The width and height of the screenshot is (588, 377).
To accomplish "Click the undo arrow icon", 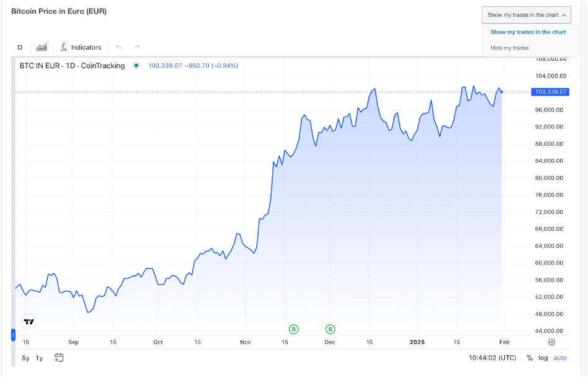I will 119,47.
